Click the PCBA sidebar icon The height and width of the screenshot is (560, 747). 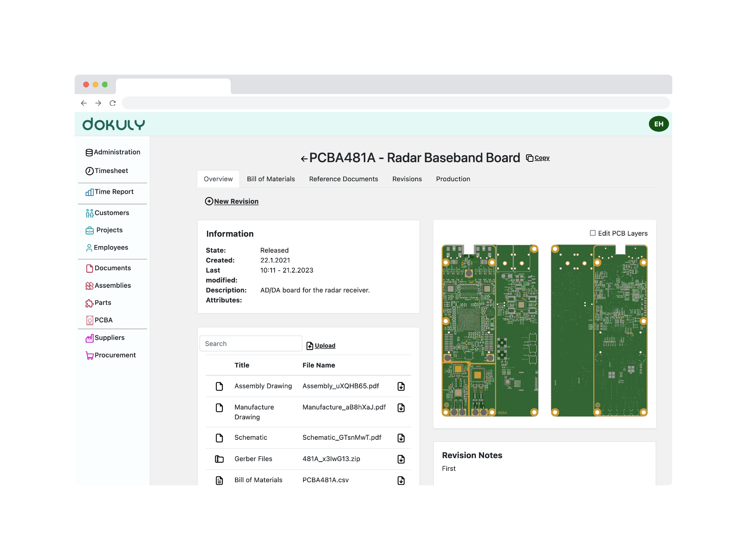tap(90, 320)
